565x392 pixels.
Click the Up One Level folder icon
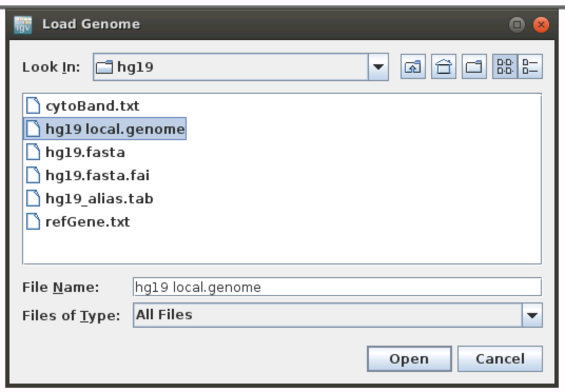pos(414,67)
